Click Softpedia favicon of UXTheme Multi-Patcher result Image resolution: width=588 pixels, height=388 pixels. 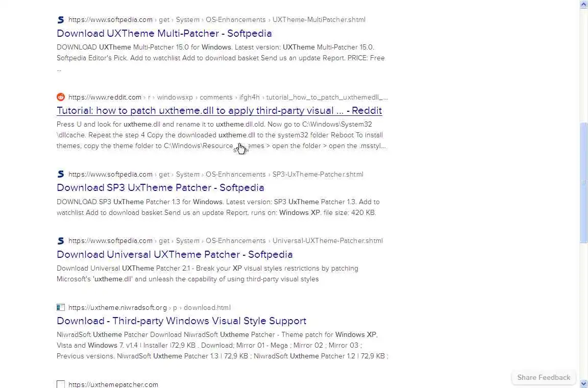(x=61, y=19)
